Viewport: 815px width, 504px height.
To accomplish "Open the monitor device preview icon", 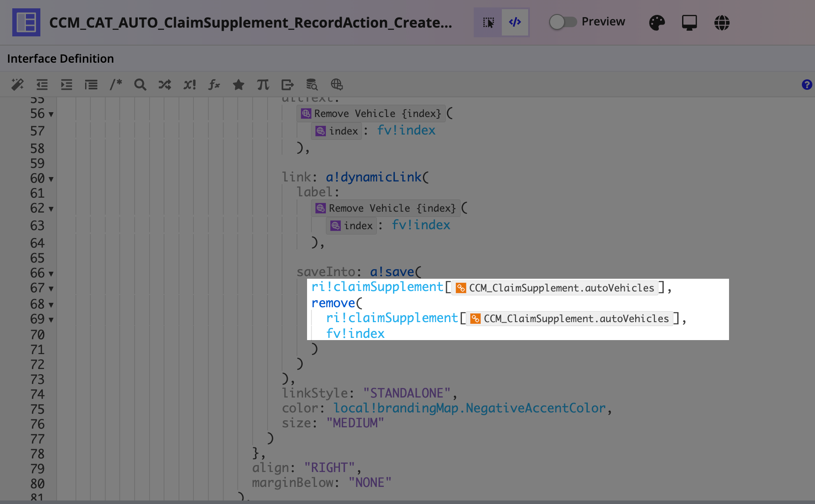I will coord(689,22).
